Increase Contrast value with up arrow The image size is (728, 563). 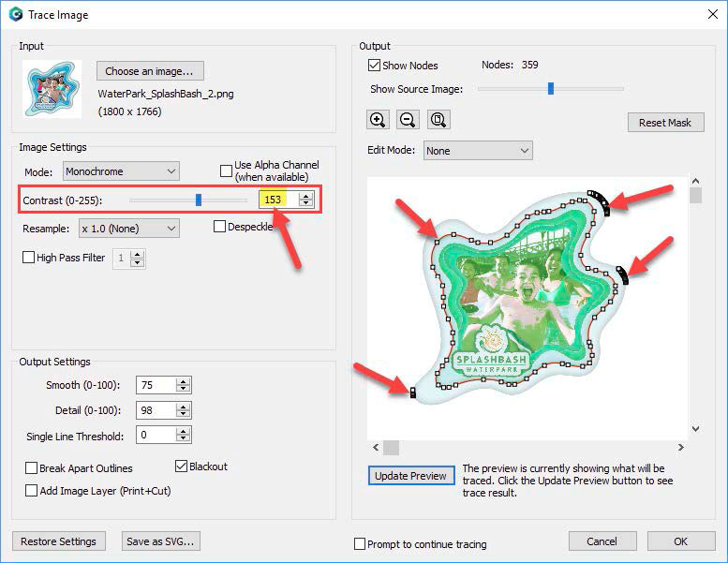coord(305,197)
